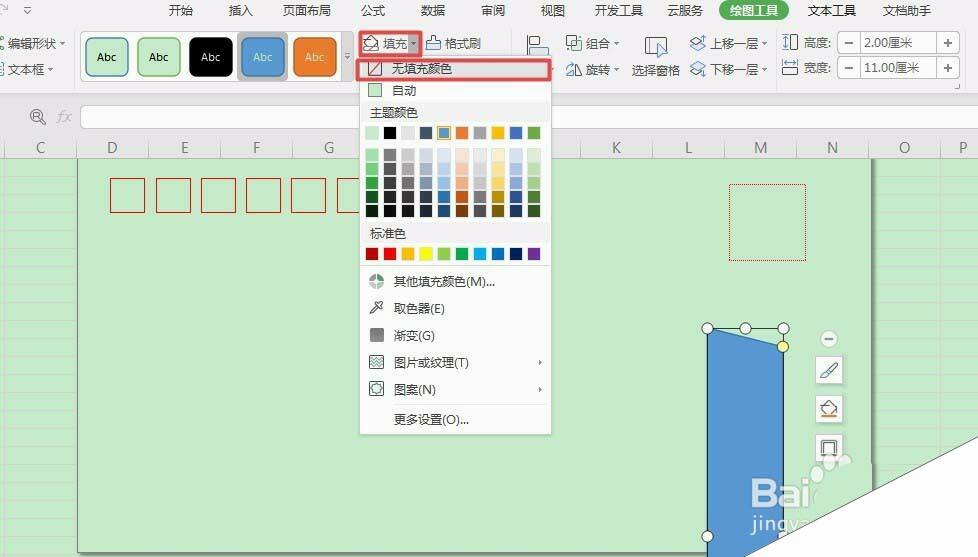Pick orange theme color swatch
This screenshot has width=978, height=557.
[462, 133]
